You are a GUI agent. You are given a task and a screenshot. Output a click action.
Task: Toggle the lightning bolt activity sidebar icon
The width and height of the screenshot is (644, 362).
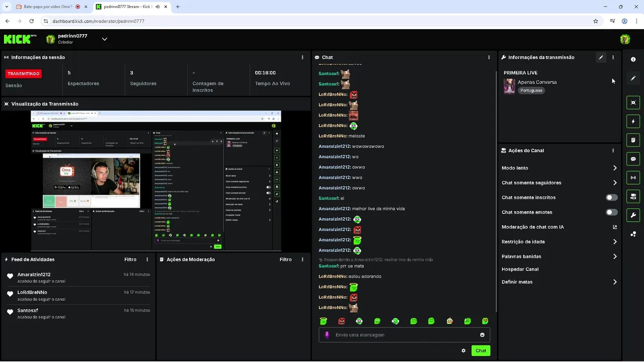point(633,121)
